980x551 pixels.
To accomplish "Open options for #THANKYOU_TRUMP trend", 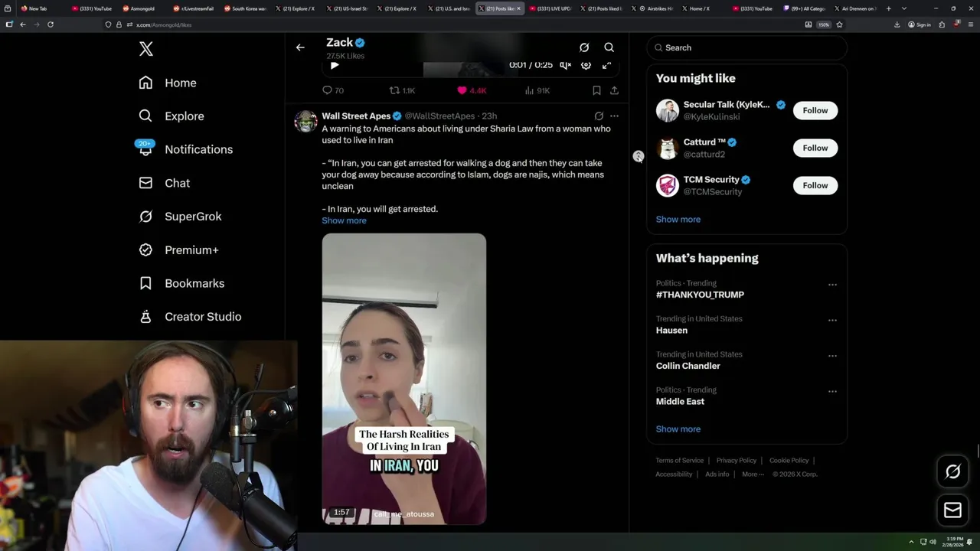I will pyautogui.click(x=832, y=285).
